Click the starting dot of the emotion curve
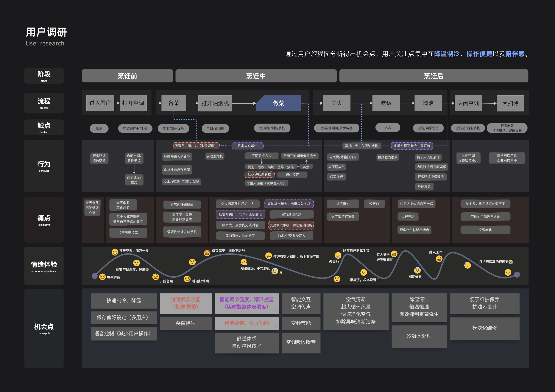Screen dimensions: 555x392 tap(95, 276)
